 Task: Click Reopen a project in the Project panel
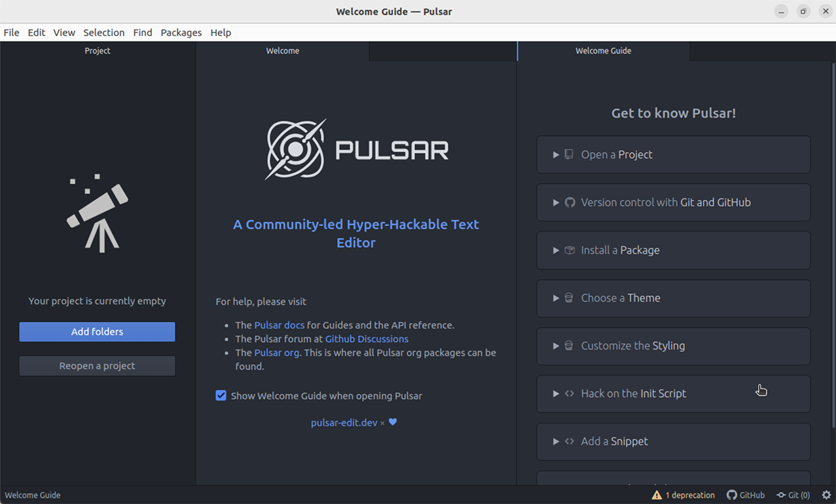pos(96,366)
